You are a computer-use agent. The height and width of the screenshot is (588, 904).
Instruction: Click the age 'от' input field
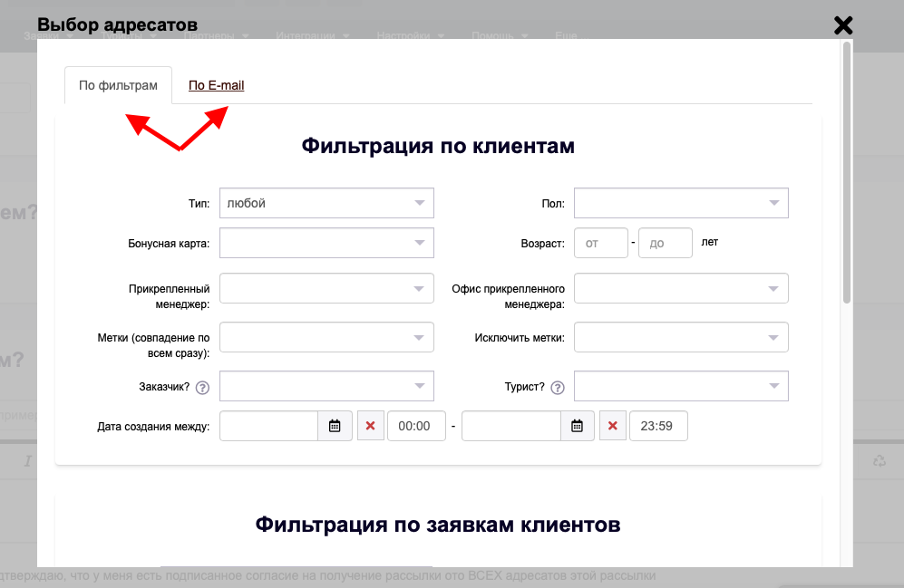(x=601, y=243)
